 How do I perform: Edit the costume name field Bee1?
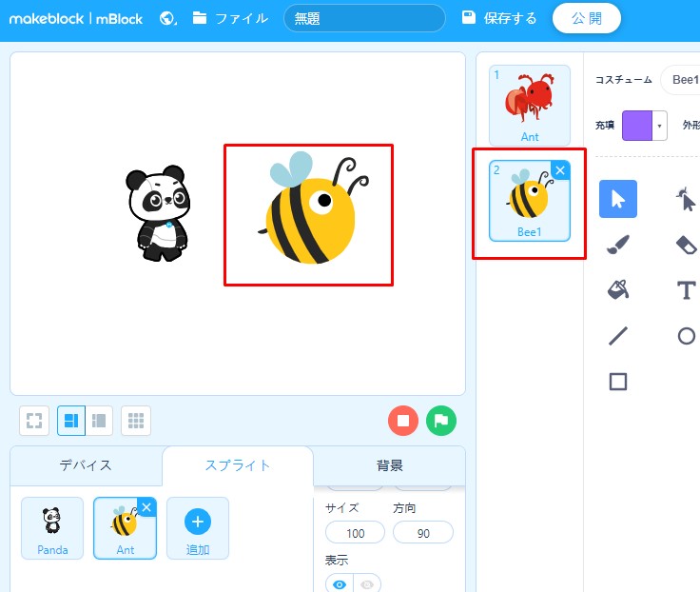pos(680,80)
